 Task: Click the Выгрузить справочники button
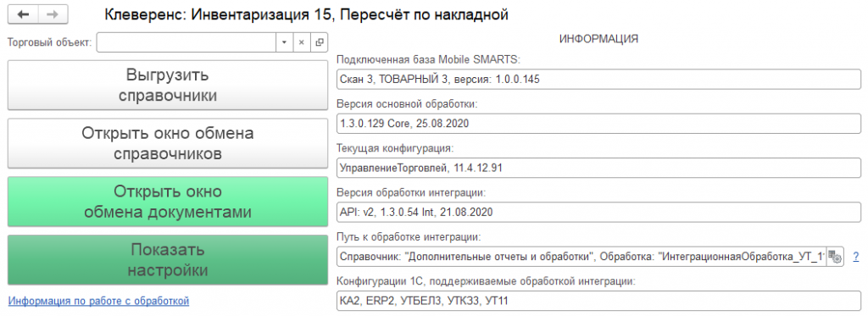pos(168,85)
